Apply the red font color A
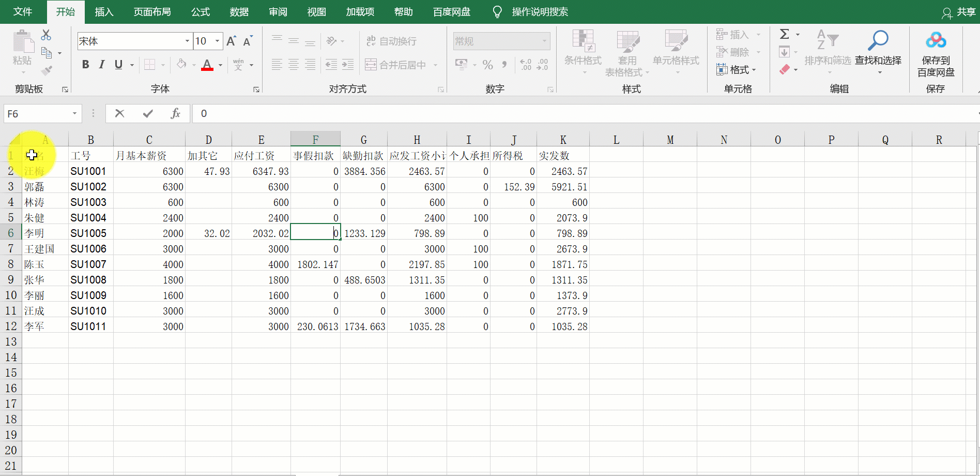This screenshot has height=476, width=980. coord(207,65)
